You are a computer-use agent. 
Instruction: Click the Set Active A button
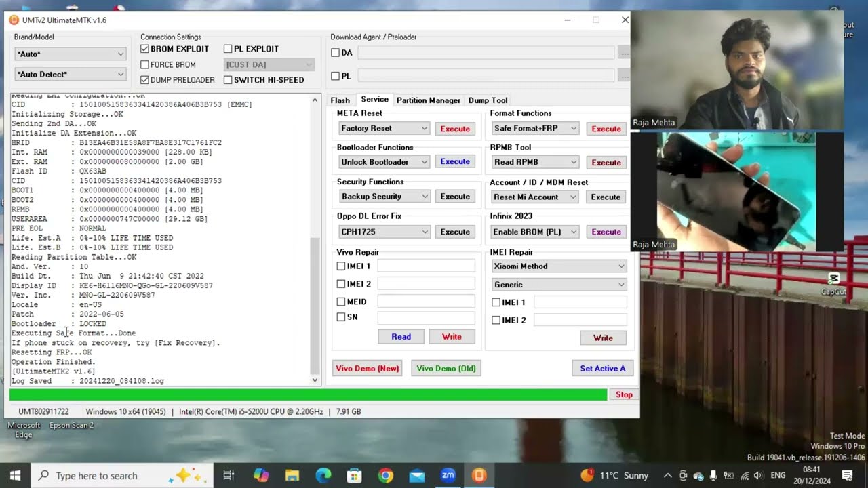pyautogui.click(x=603, y=368)
